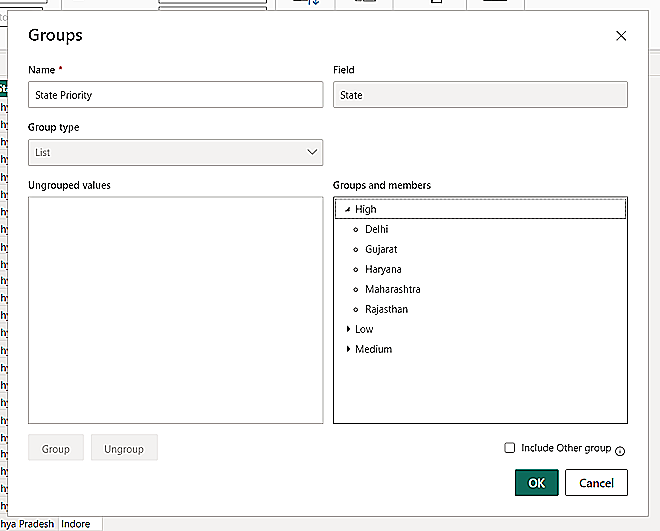Viewport: 660px width, 531px height.
Task: Open the Group type dropdown
Action: [x=175, y=153]
